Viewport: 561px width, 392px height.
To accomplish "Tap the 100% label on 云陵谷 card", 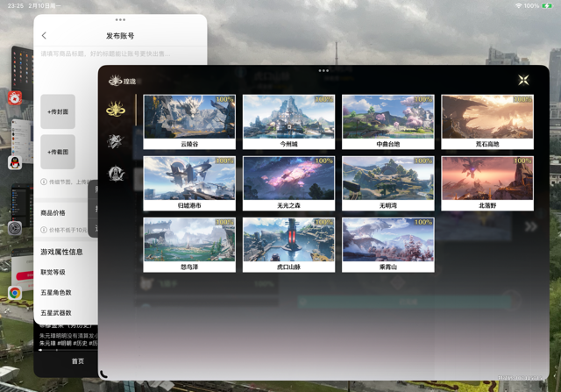I will 224,99.
